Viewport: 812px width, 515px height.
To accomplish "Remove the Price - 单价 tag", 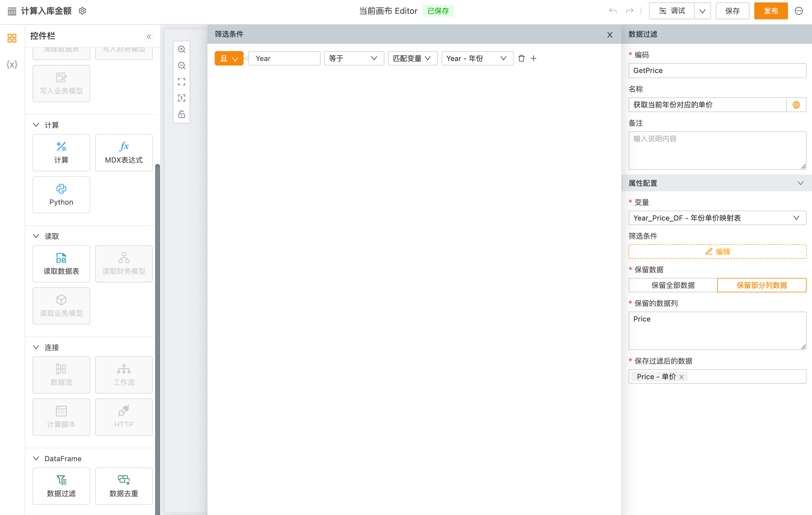I will [681, 377].
